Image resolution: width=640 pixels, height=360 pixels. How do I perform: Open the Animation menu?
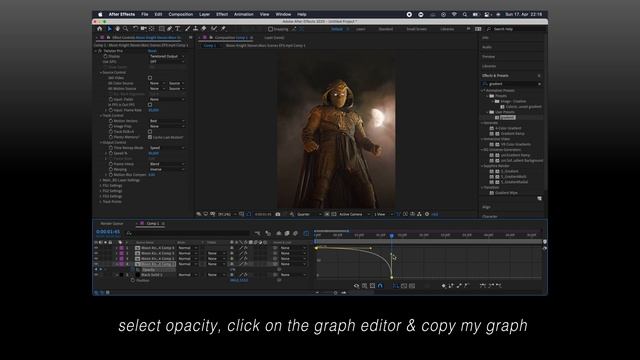[x=244, y=14]
